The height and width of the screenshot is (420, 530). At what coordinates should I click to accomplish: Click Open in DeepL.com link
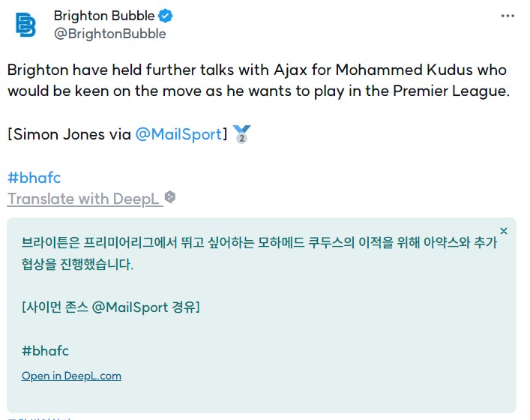[71, 376]
